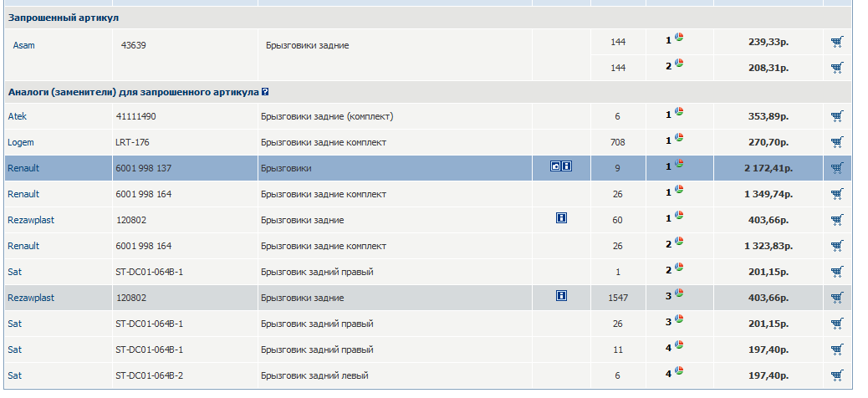868x398 pixels.
Task: Add Logem LRT-176 to shopping cart
Action: [x=837, y=142]
